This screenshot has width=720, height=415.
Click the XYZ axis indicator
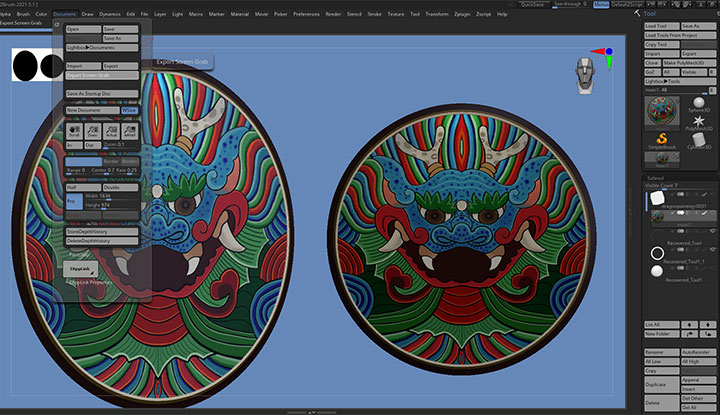(x=603, y=58)
